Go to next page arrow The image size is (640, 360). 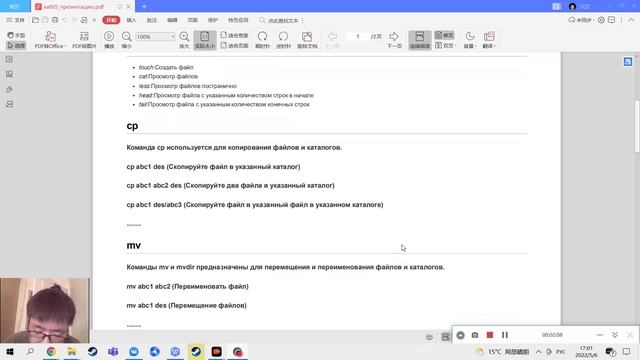[x=394, y=40]
